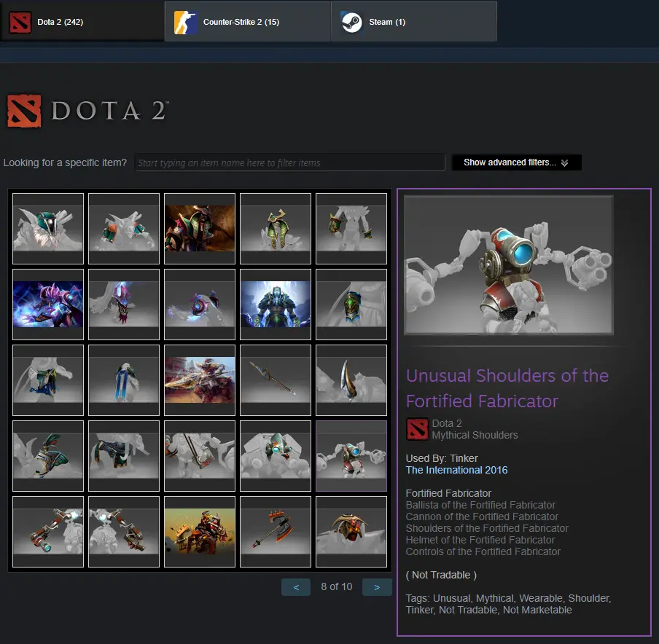Click the large Dota 2 header logo
Screen dimensions: 659x644
point(87,111)
